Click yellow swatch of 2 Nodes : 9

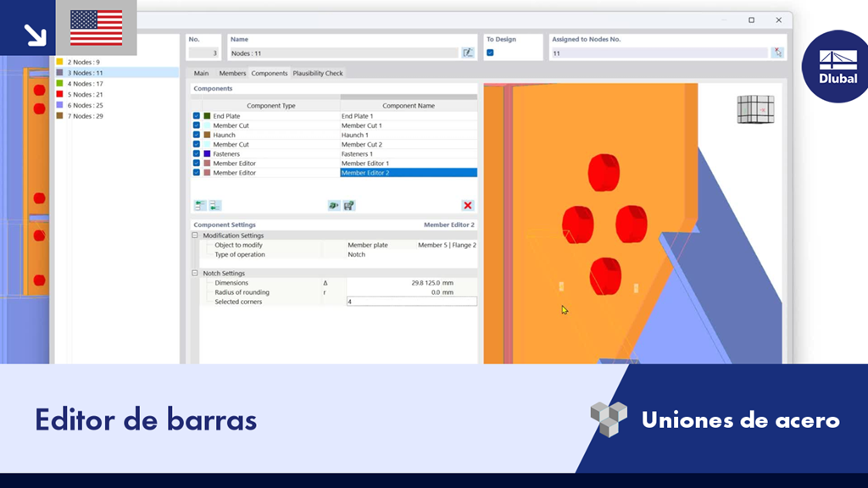pyautogui.click(x=60, y=62)
